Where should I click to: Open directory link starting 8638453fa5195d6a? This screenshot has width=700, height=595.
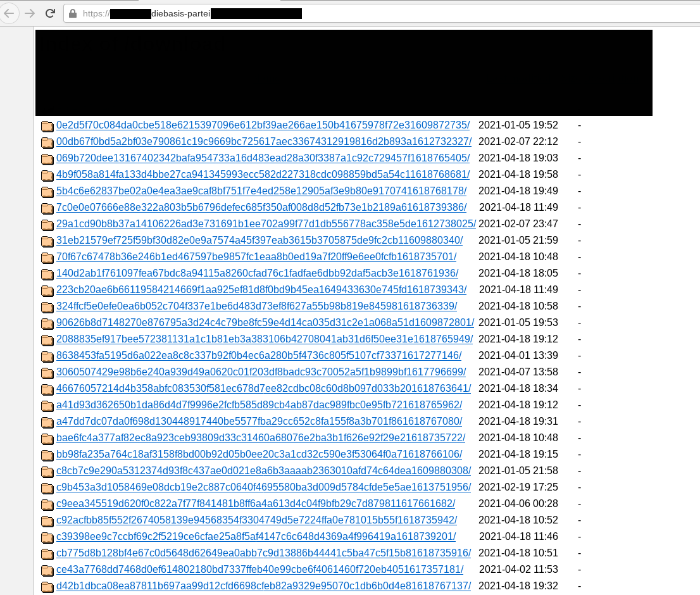(259, 356)
